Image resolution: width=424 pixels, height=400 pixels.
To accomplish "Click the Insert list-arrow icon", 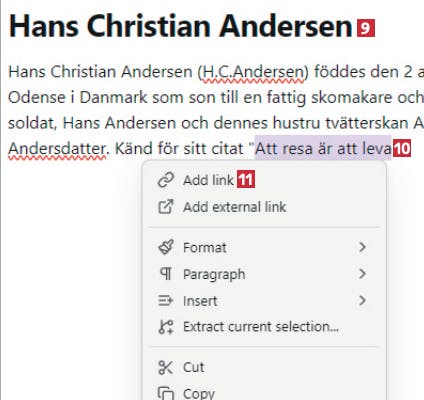I will pos(166,301).
